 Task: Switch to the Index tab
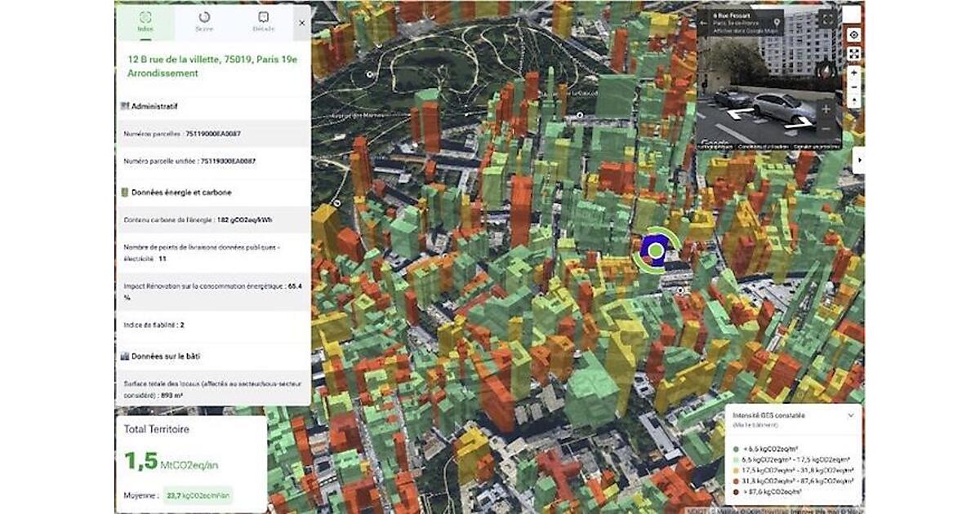coord(145,21)
